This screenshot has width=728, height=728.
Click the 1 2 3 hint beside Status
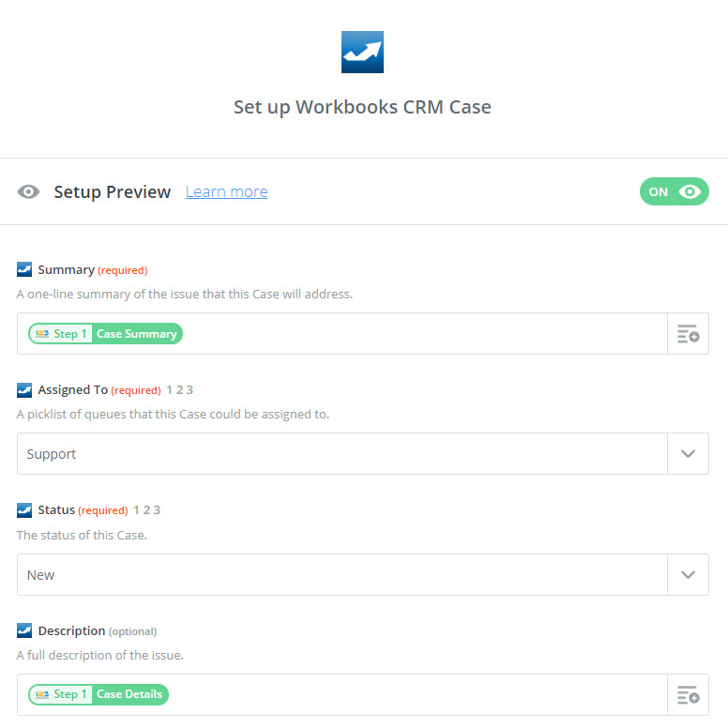pyautogui.click(x=146, y=510)
